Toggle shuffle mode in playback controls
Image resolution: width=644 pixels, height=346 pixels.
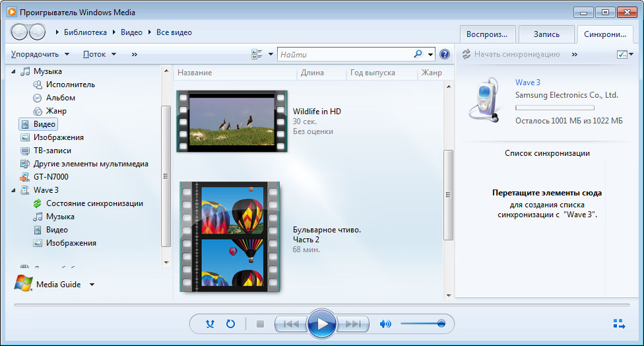(210, 324)
